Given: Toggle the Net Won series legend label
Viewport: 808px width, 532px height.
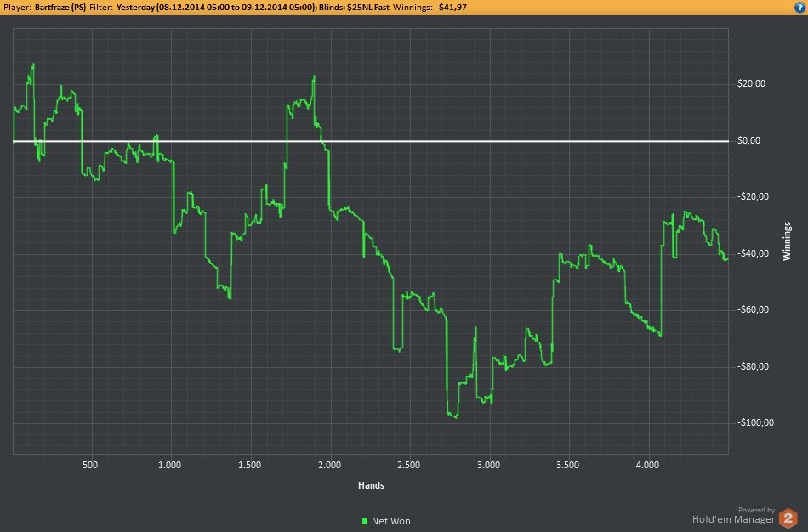Looking at the screenshot, I should 391,521.
